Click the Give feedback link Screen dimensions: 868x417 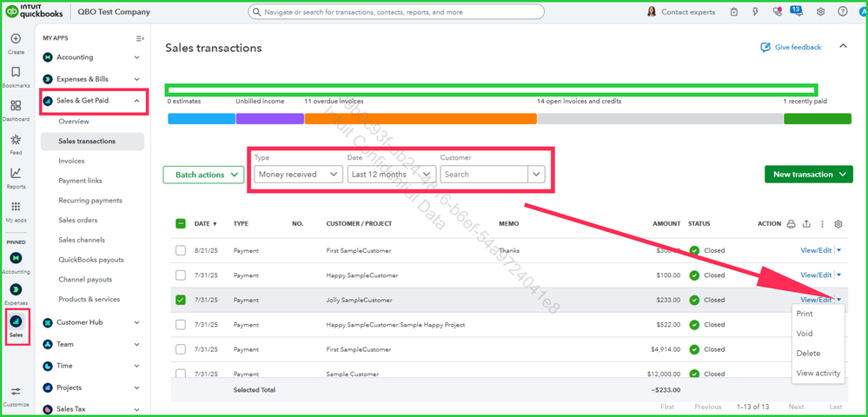791,47
